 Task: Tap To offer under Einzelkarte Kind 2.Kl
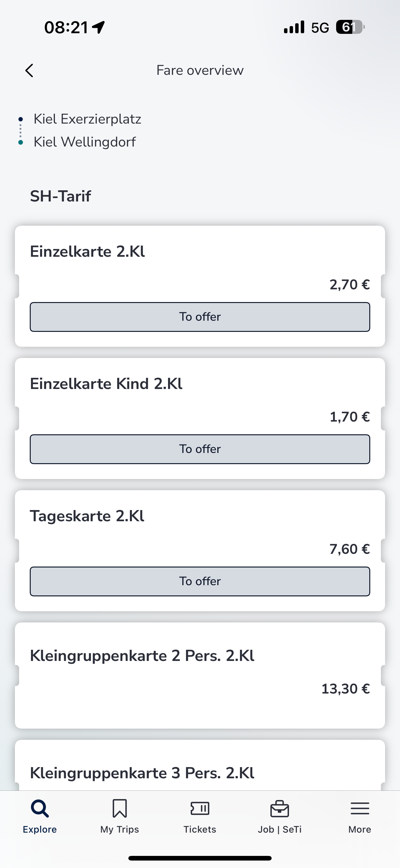[x=200, y=449]
